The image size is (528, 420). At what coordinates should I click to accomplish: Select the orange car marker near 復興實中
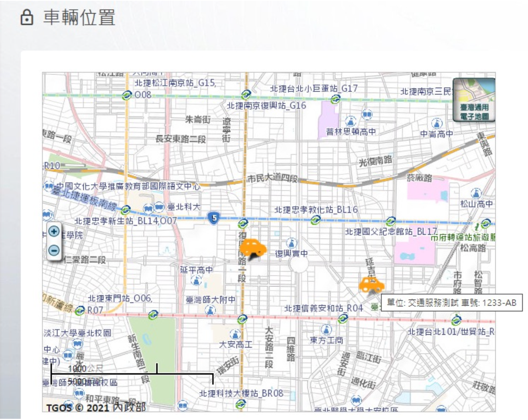[253, 248]
